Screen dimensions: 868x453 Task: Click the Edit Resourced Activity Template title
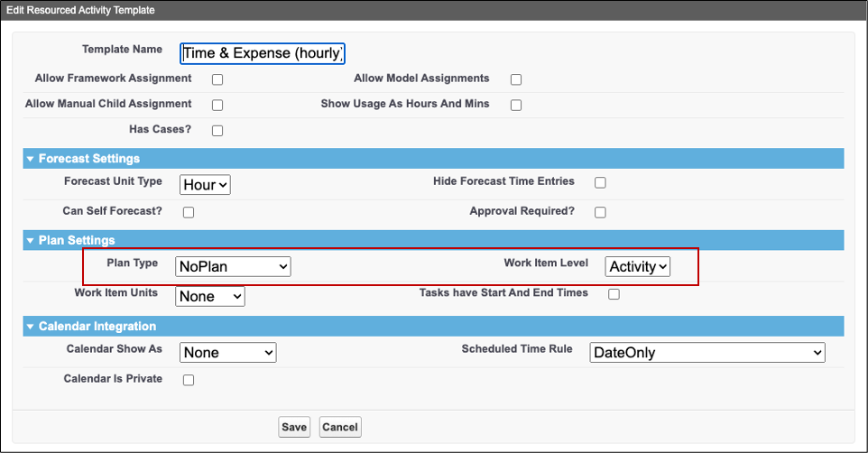pos(81,10)
